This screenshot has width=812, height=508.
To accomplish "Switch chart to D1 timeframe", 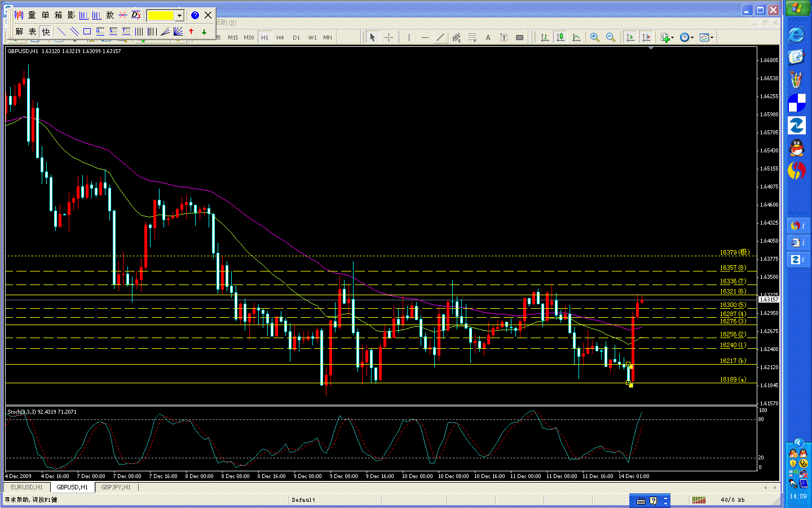I will pyautogui.click(x=296, y=37).
